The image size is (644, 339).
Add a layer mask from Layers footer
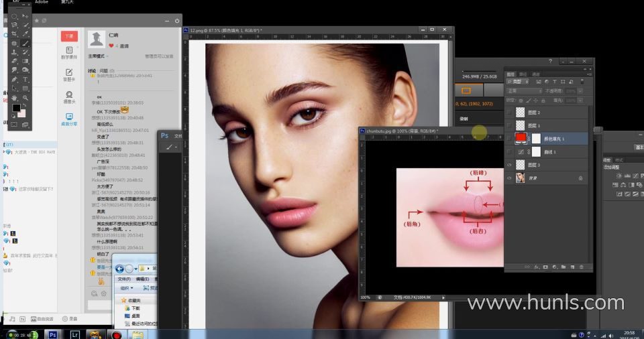(545, 267)
